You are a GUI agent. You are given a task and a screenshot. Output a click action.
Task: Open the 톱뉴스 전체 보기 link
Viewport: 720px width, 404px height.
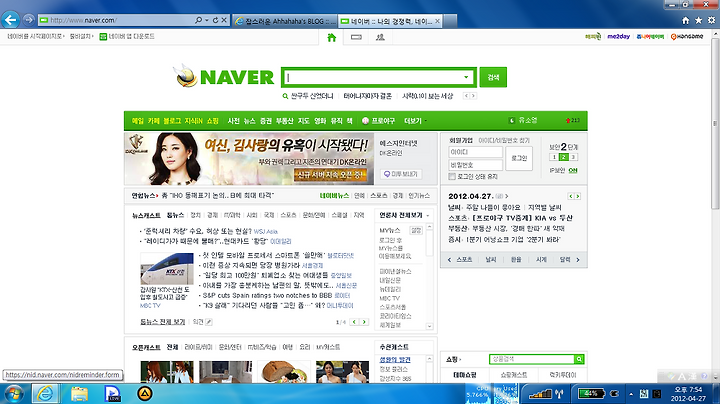(163, 322)
